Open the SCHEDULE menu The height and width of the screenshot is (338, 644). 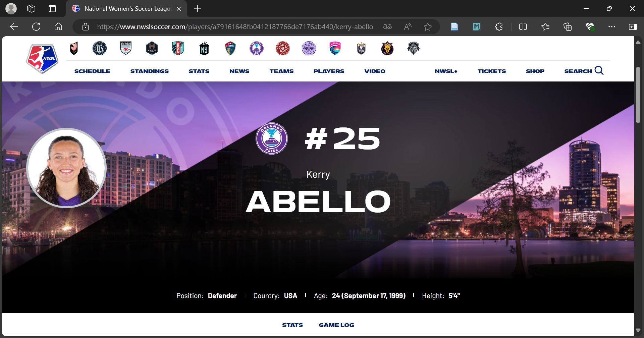(92, 71)
